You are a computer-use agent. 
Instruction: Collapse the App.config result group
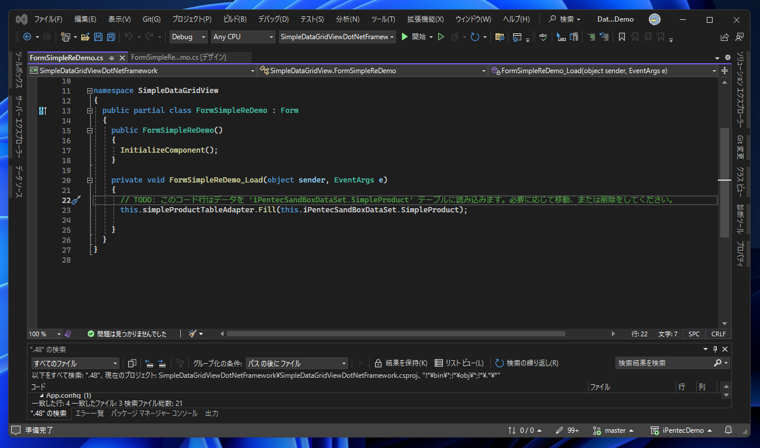click(x=41, y=396)
